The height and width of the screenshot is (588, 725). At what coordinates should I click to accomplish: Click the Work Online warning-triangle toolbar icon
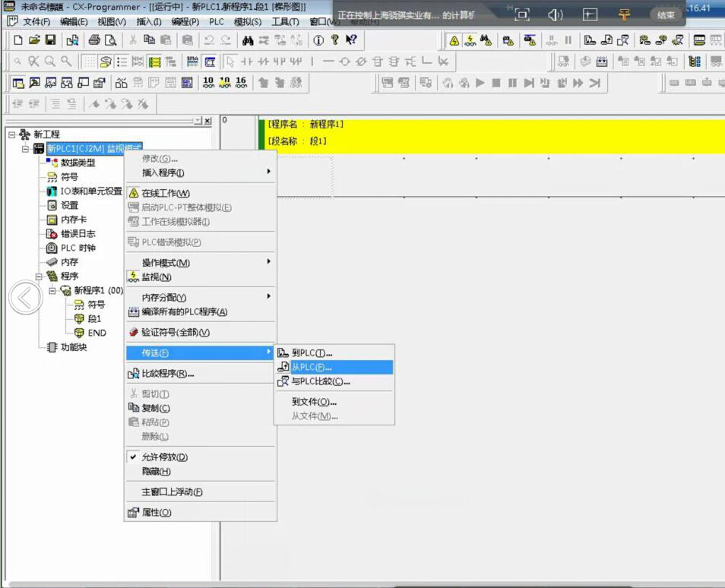pos(454,40)
